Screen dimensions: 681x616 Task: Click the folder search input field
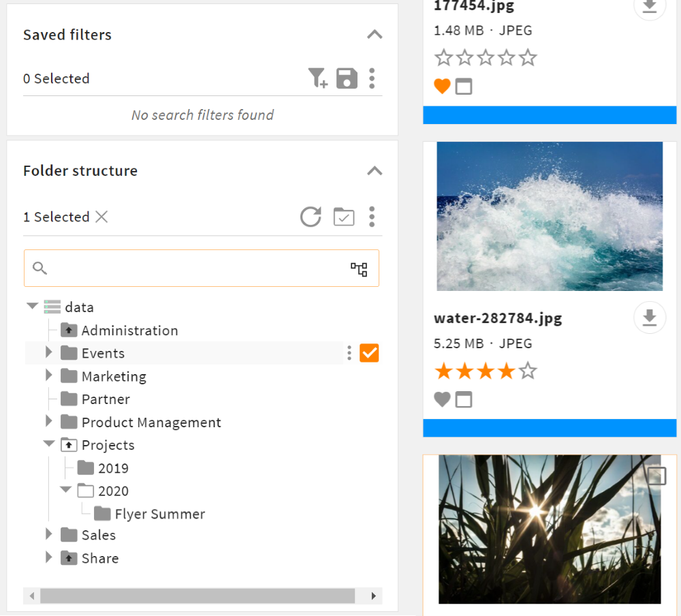(x=202, y=268)
